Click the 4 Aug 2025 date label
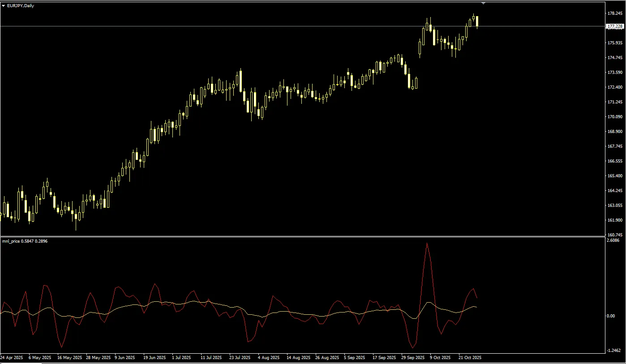Image resolution: width=626 pixels, height=364 pixels. pos(268,358)
